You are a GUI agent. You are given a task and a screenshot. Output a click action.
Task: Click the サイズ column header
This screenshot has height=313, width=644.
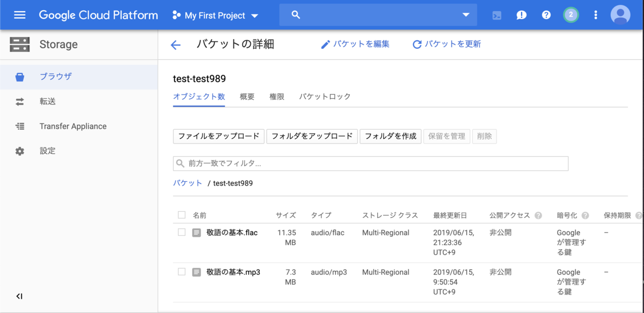tap(286, 215)
